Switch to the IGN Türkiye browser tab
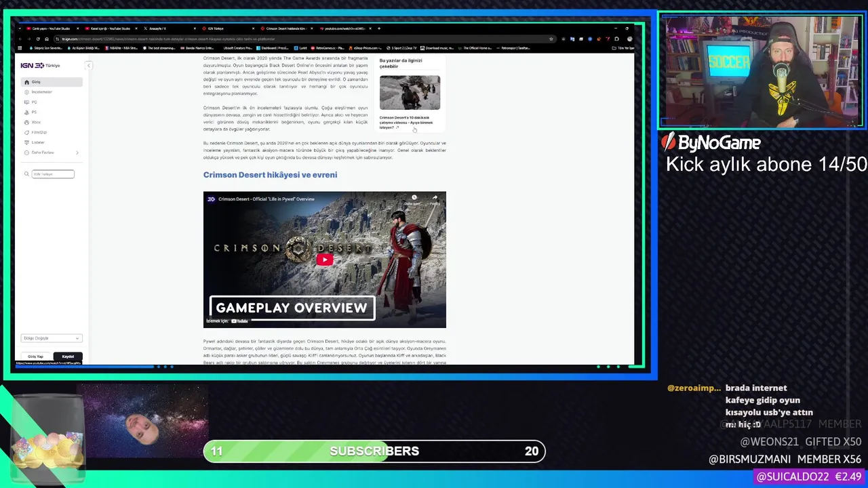Image resolution: width=868 pixels, height=488 pixels. tap(227, 28)
